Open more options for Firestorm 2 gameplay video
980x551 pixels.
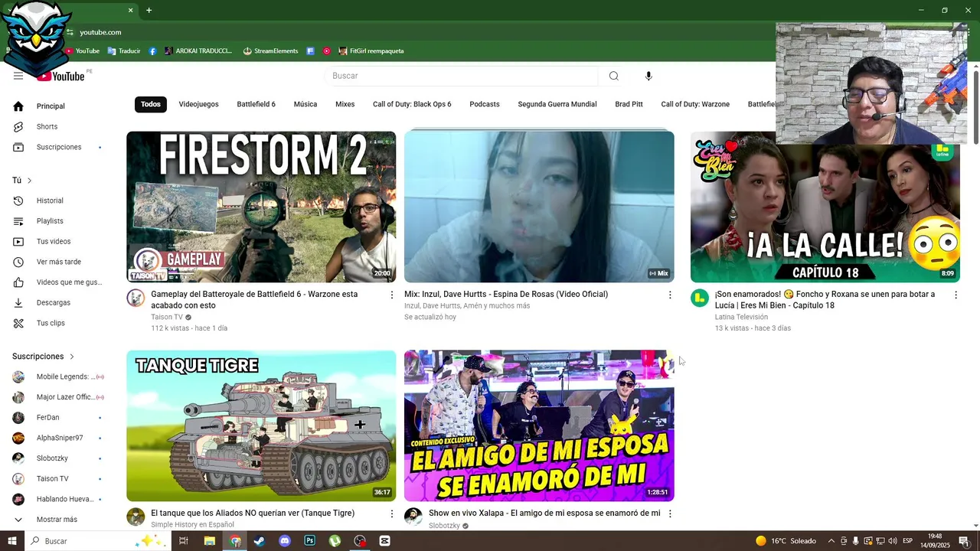pos(392,295)
